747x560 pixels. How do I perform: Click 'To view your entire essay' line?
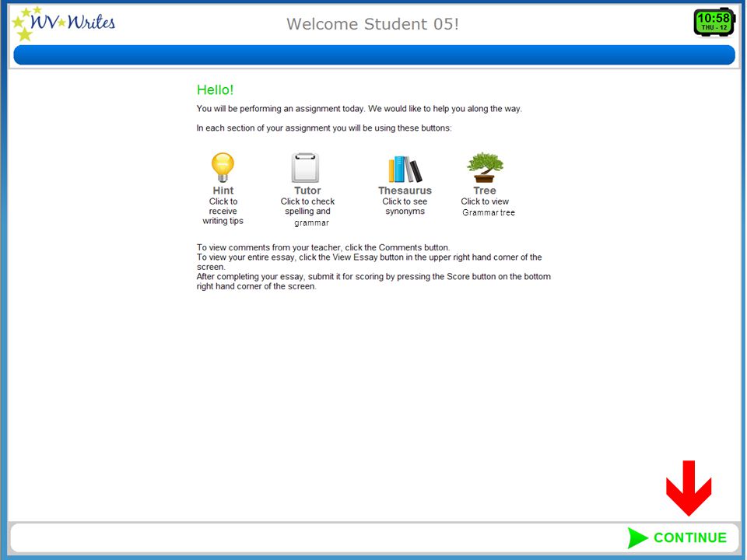click(369, 262)
